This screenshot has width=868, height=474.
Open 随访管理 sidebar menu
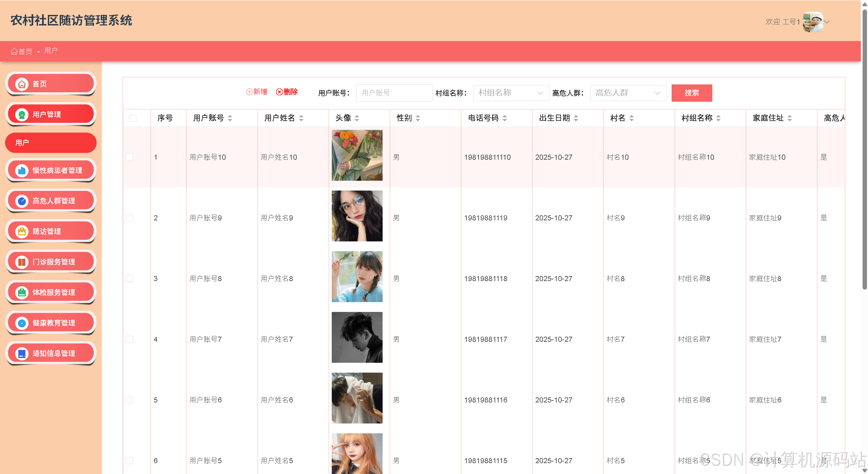coord(51,231)
